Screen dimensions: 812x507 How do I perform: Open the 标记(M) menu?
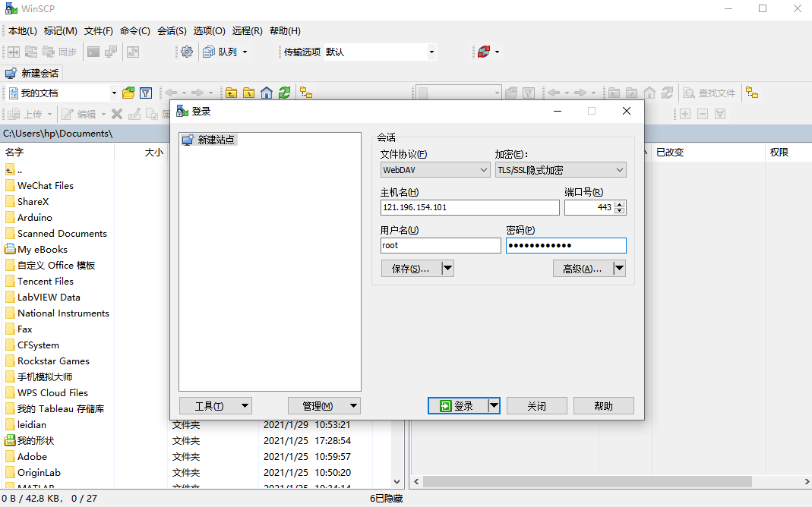[61, 31]
